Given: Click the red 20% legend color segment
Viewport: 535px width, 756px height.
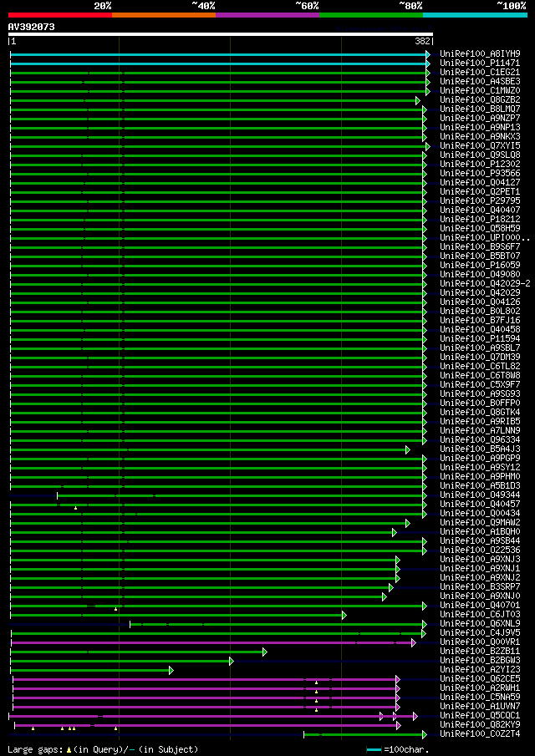Looking at the screenshot, I should click(60, 15).
